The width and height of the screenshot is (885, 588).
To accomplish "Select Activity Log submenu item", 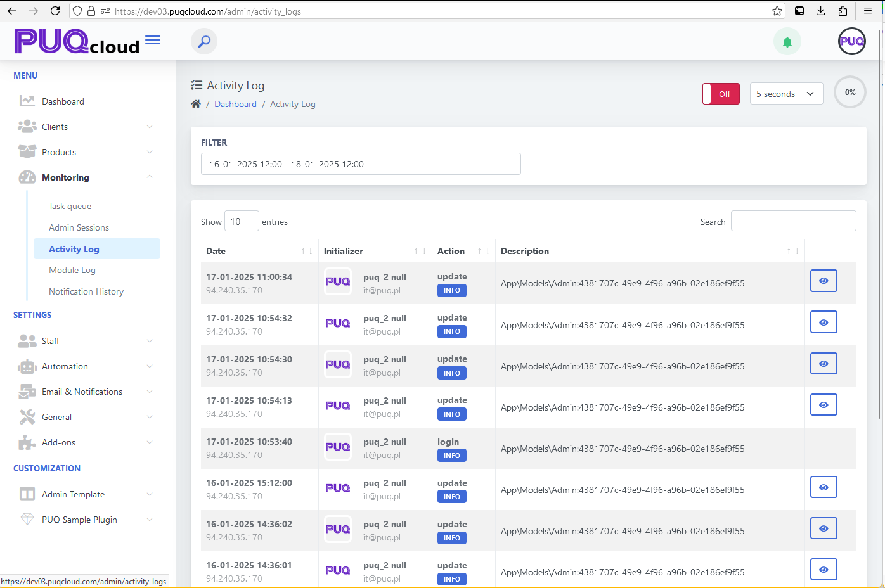I will pyautogui.click(x=97, y=248).
